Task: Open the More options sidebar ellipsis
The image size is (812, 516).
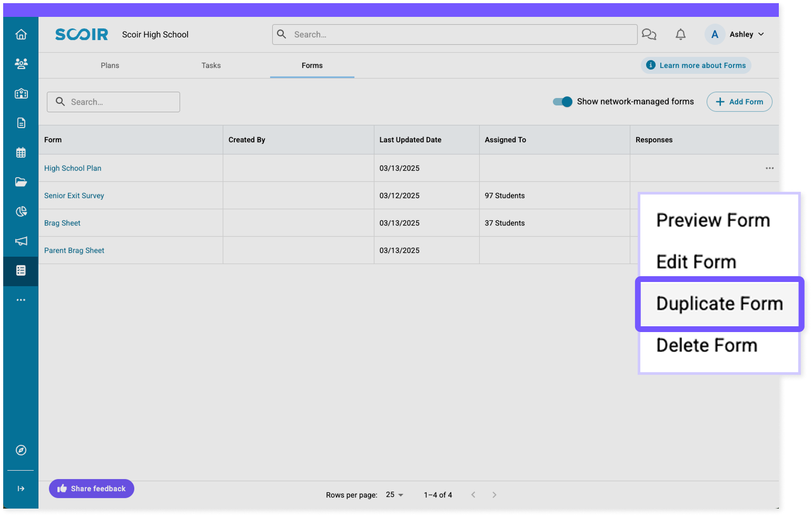Action: tap(21, 300)
